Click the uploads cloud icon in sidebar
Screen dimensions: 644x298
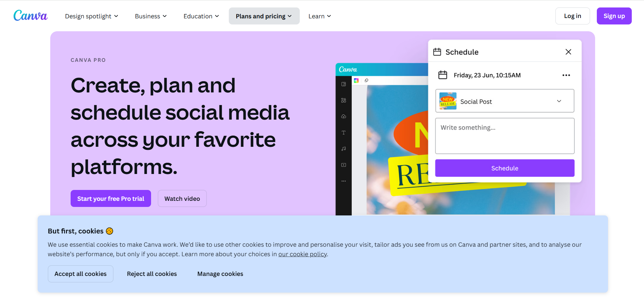(344, 117)
